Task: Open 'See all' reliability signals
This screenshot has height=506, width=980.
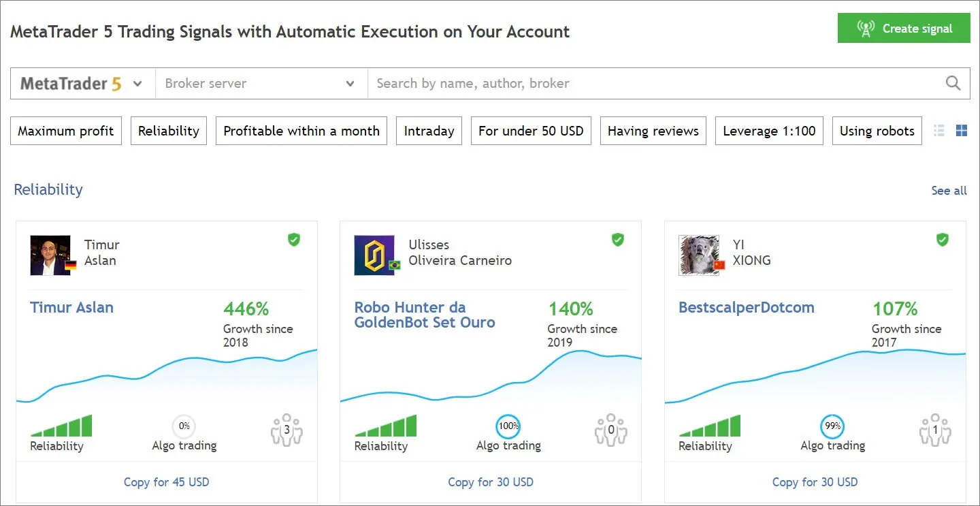Action: click(x=949, y=191)
